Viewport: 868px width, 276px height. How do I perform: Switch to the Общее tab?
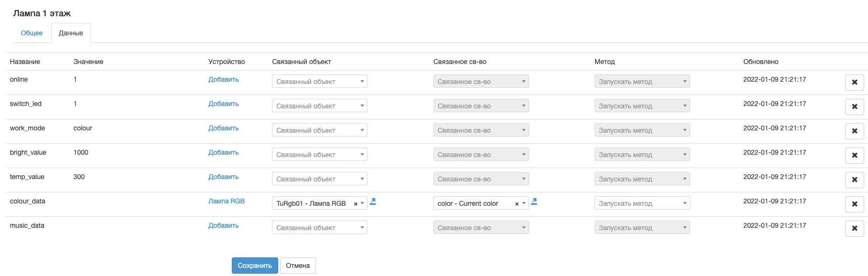tap(32, 33)
